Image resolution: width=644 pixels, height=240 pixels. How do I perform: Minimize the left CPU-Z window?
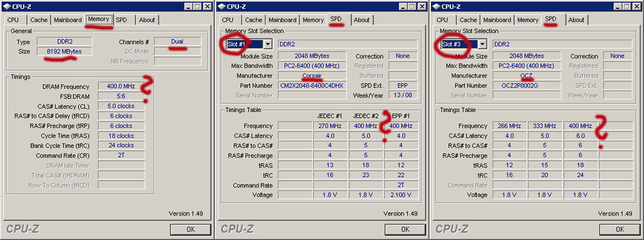[188, 6]
